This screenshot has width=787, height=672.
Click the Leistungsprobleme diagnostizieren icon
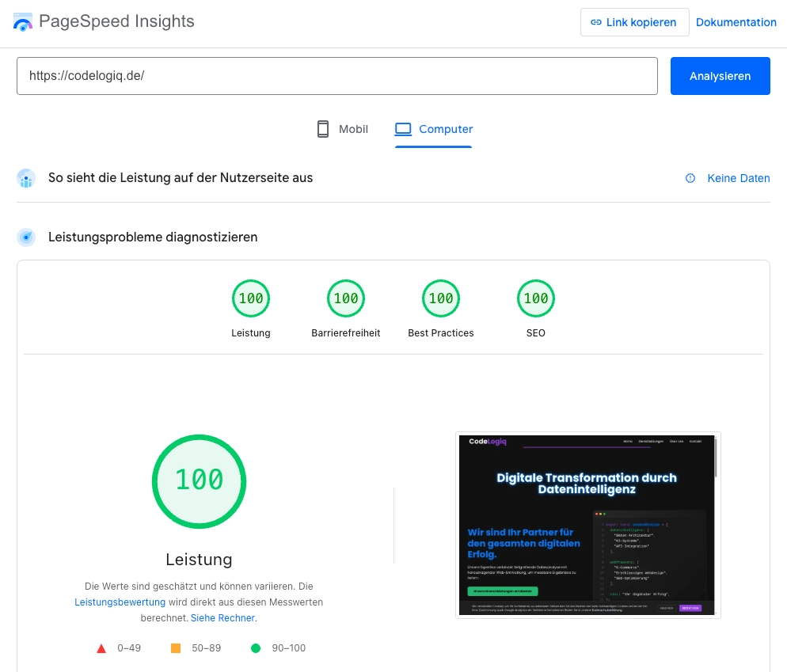click(26, 237)
